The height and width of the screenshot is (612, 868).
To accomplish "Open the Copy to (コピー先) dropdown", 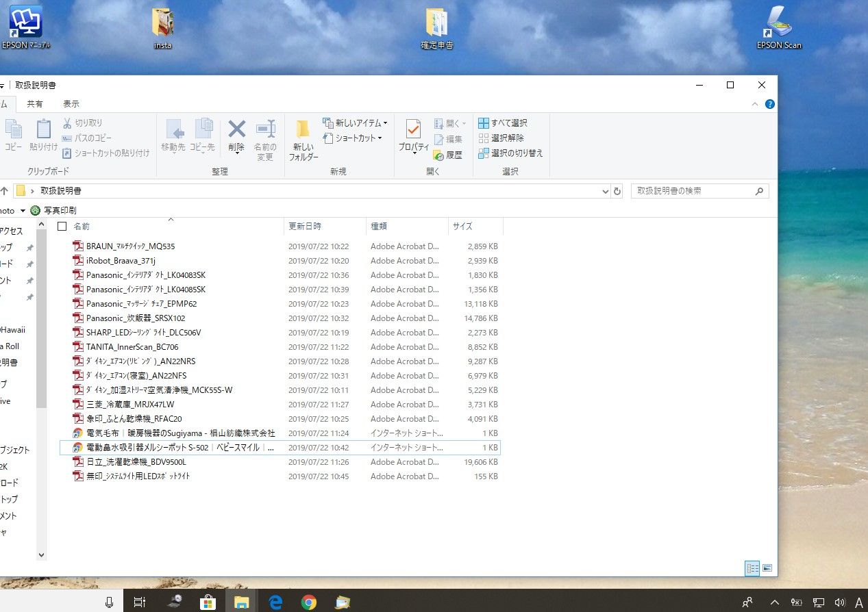I will (x=202, y=152).
